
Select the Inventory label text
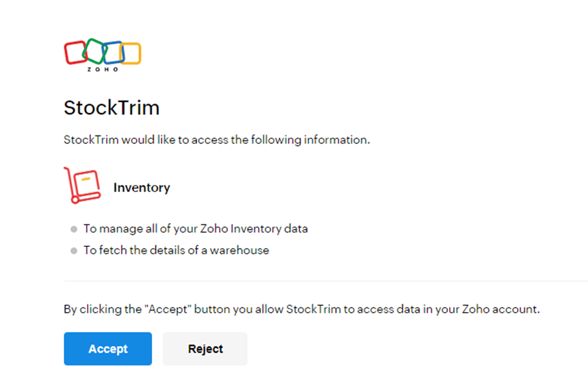click(x=142, y=188)
